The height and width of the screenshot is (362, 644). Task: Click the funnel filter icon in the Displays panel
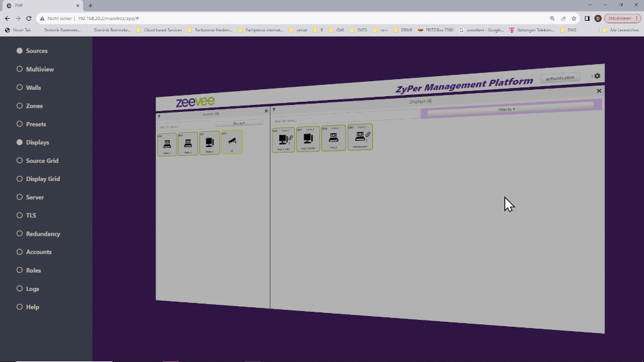tap(274, 109)
